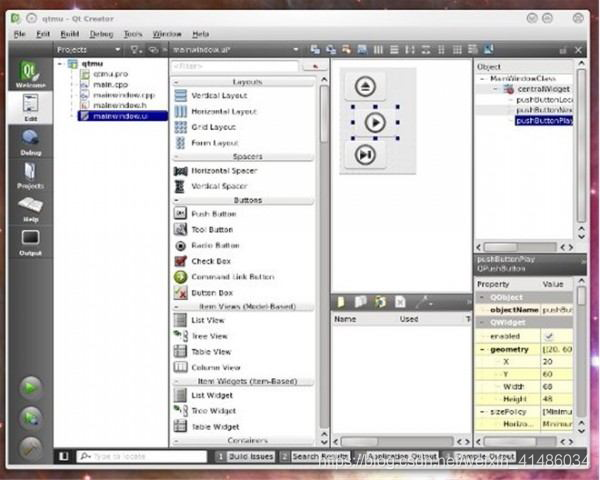The width and height of the screenshot is (600, 480).
Task: Click the Edit Buddies toolbar icon
Action: click(346, 49)
